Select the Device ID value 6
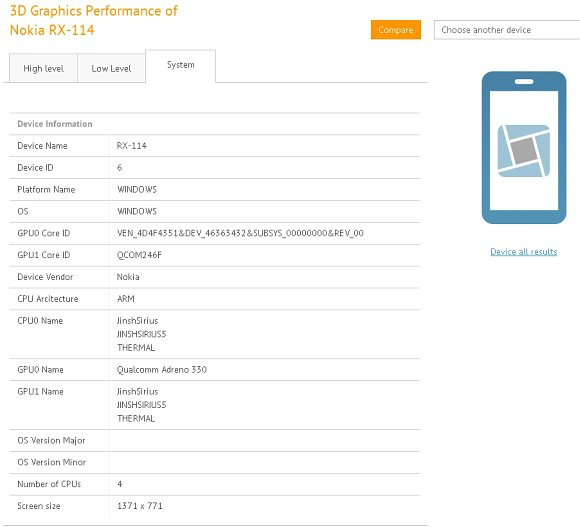This screenshot has width=580, height=527. pyautogui.click(x=119, y=168)
